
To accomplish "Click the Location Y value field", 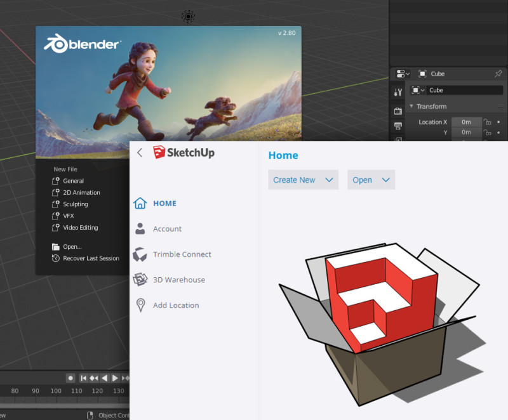I will point(466,132).
